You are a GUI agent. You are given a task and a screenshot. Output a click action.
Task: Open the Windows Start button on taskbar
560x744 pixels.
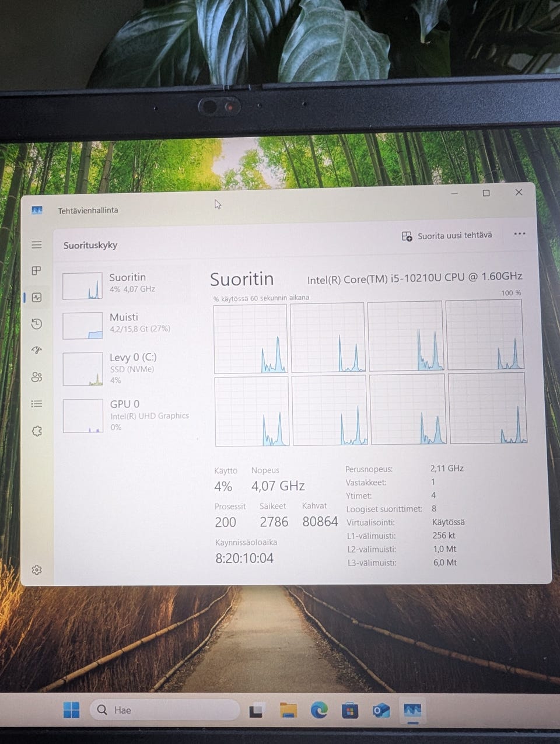click(x=71, y=710)
